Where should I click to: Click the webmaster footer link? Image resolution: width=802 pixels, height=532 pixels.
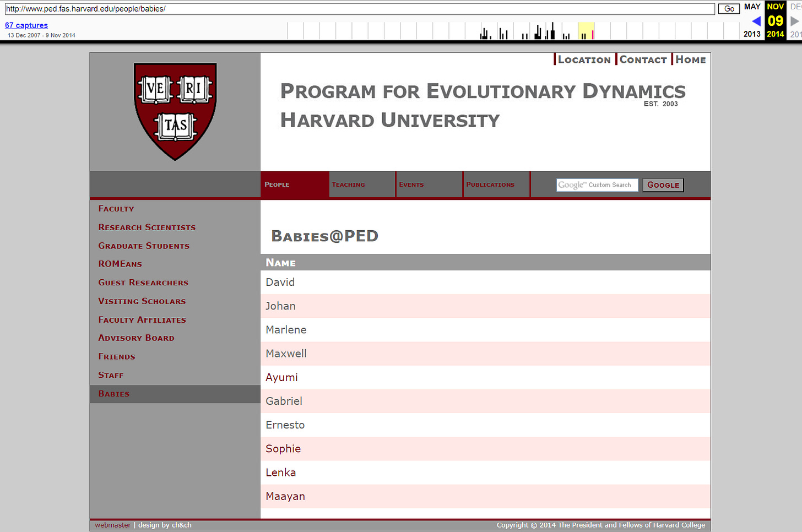point(113,525)
